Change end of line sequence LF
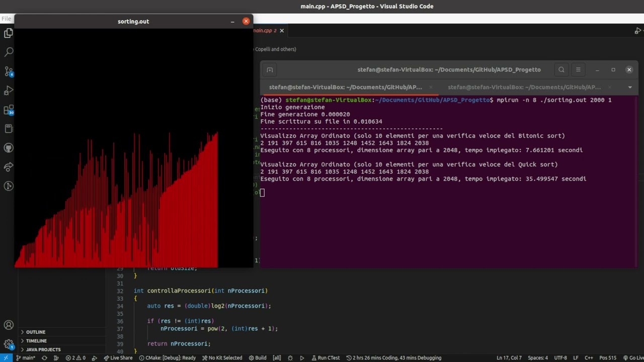 coord(576,358)
